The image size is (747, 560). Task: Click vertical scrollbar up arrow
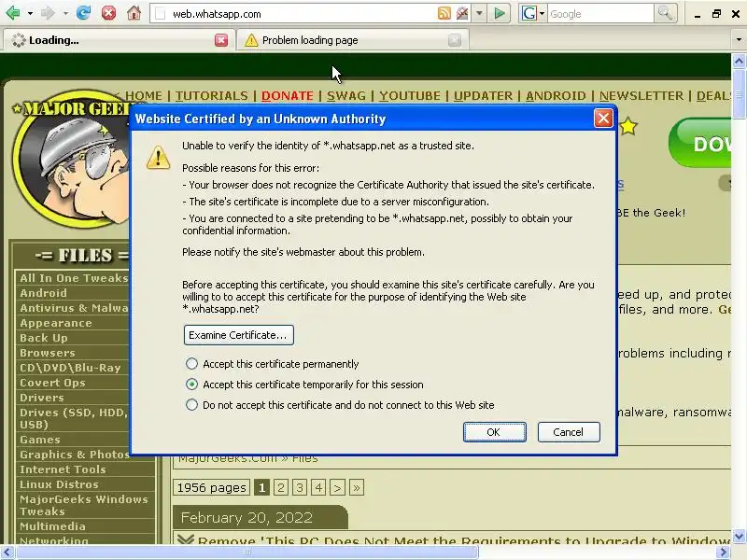(739, 61)
